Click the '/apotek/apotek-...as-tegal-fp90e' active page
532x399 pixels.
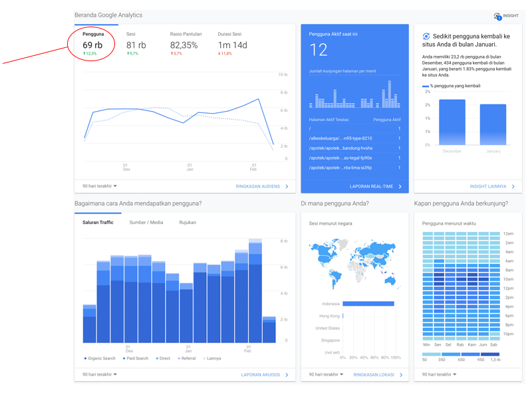click(340, 158)
